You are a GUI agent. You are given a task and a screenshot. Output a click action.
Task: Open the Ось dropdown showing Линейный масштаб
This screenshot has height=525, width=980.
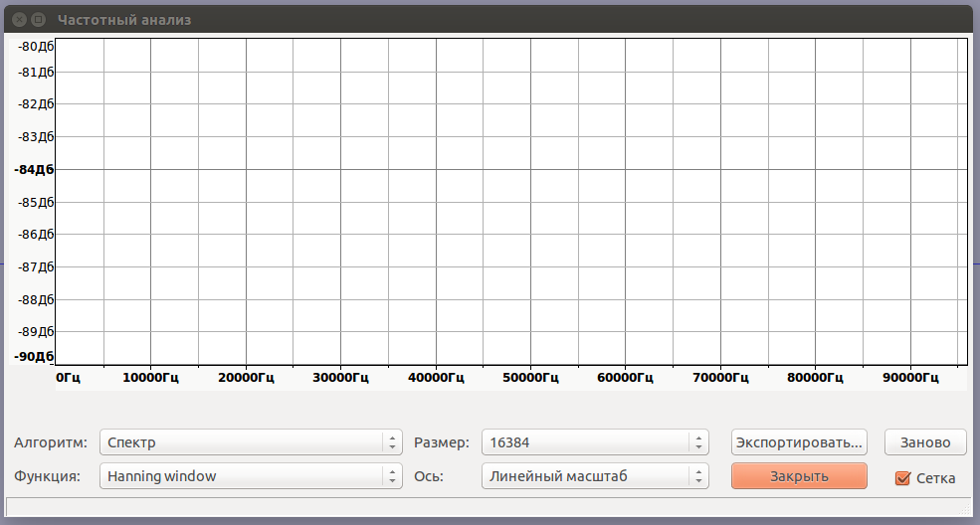pos(595,476)
